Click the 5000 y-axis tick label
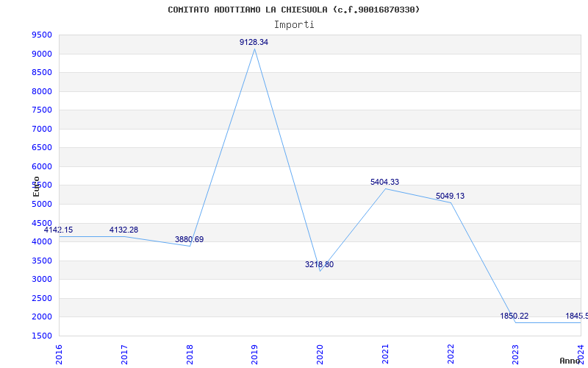 42,205
